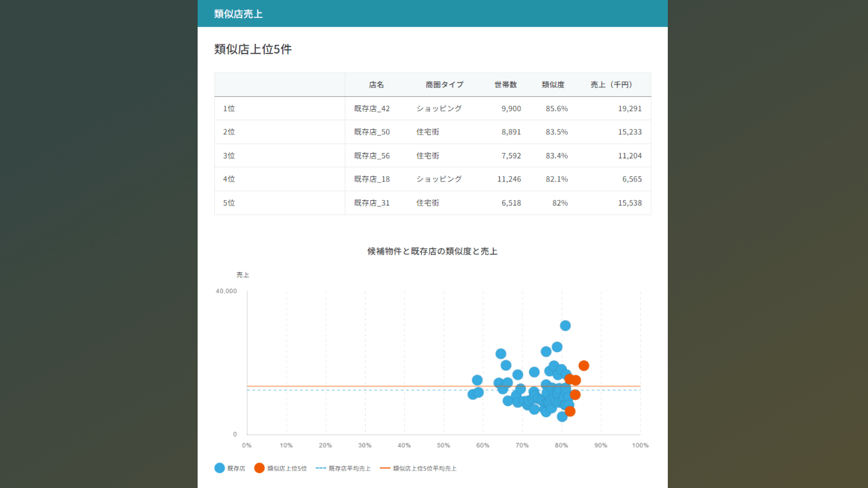Click the highest orange scatter point
Screen dimensions: 868x488
pyautogui.click(x=584, y=366)
